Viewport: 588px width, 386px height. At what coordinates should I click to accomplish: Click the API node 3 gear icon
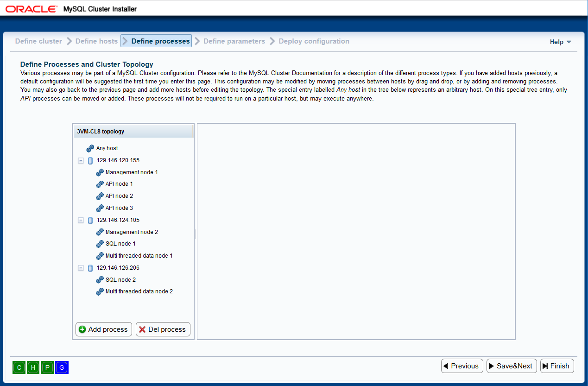tap(100, 208)
